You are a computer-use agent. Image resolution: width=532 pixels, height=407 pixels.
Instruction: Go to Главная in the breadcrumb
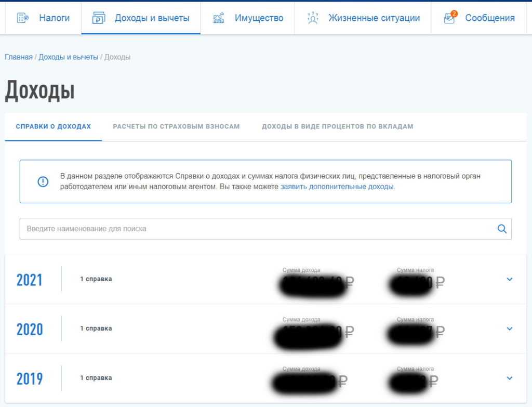point(19,57)
